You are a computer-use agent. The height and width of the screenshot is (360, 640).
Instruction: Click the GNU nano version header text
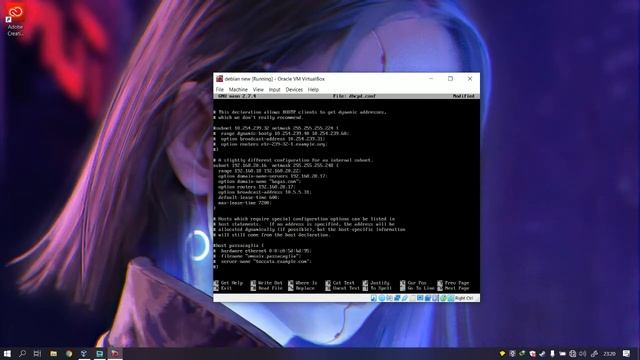(237, 96)
